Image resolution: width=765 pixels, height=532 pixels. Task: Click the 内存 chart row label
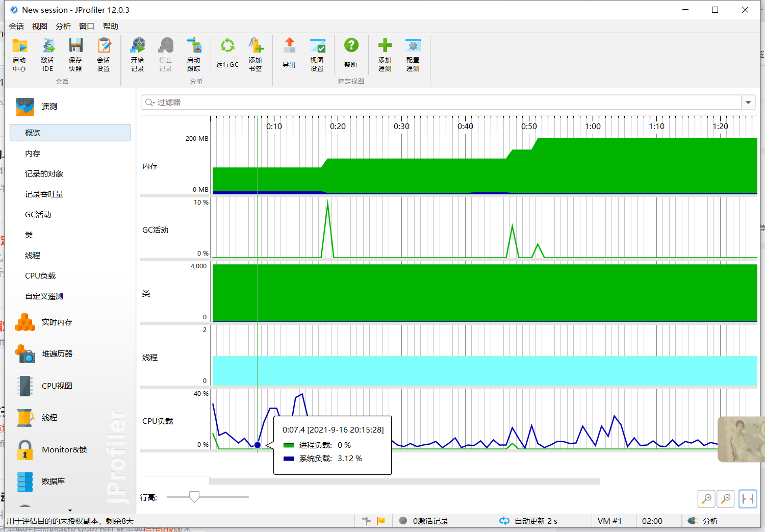(x=150, y=166)
